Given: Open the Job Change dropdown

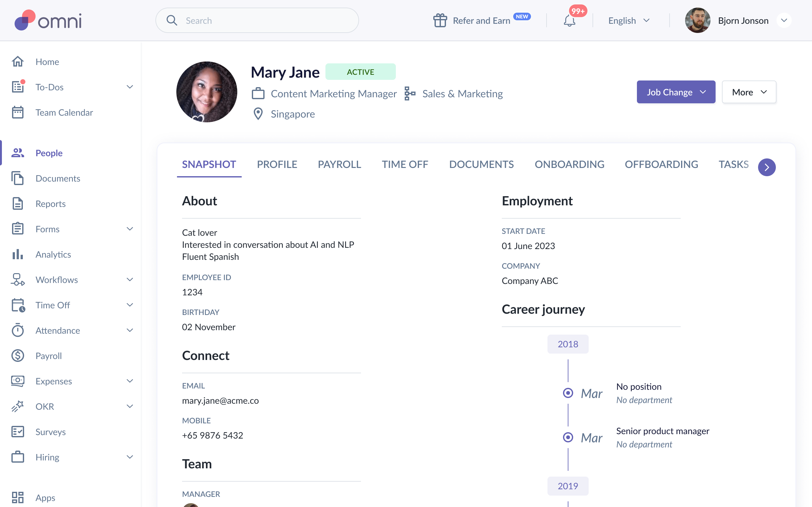Looking at the screenshot, I should coord(676,92).
